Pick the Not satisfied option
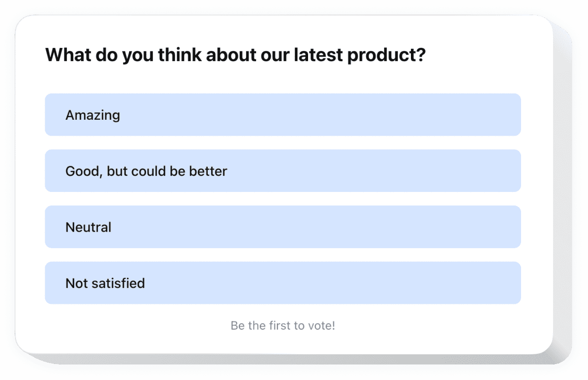 coord(283,283)
